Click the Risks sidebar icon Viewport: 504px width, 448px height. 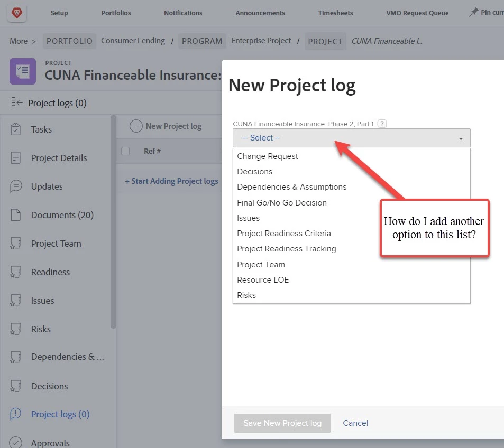click(x=15, y=329)
